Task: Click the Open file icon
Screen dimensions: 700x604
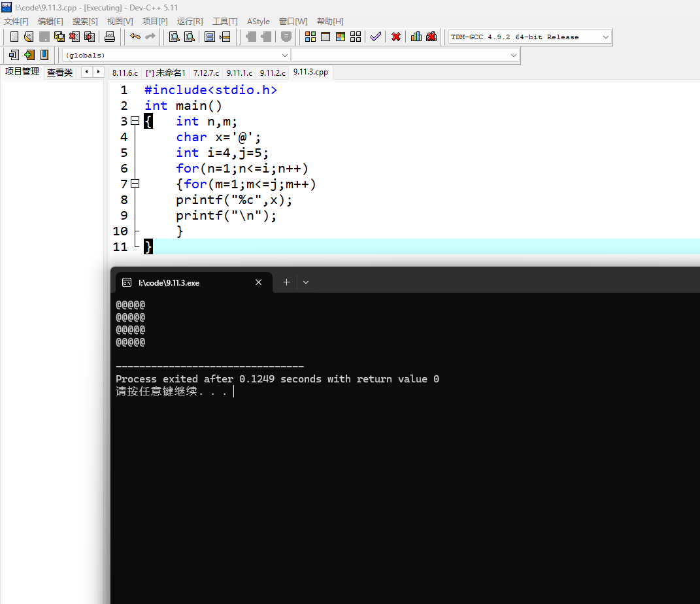Action: pos(29,37)
